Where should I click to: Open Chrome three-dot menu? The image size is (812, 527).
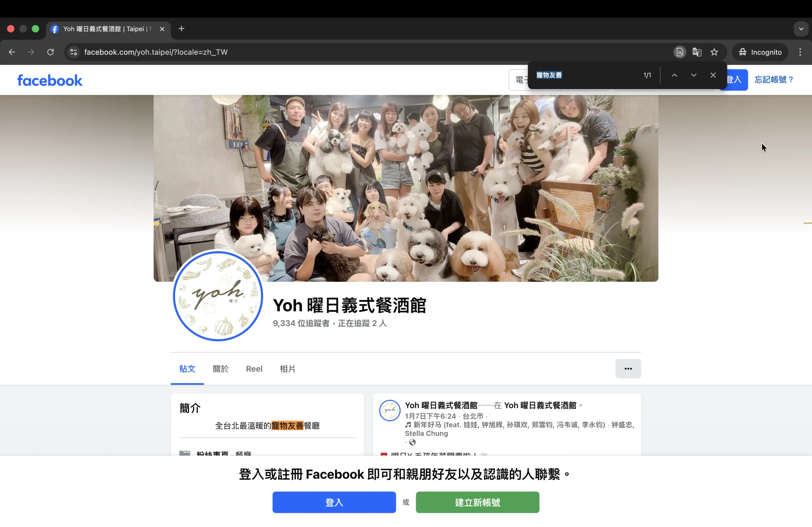pos(800,52)
